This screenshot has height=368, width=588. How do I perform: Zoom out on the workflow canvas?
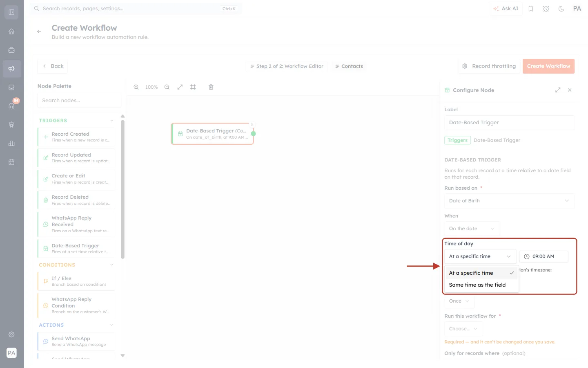click(167, 87)
